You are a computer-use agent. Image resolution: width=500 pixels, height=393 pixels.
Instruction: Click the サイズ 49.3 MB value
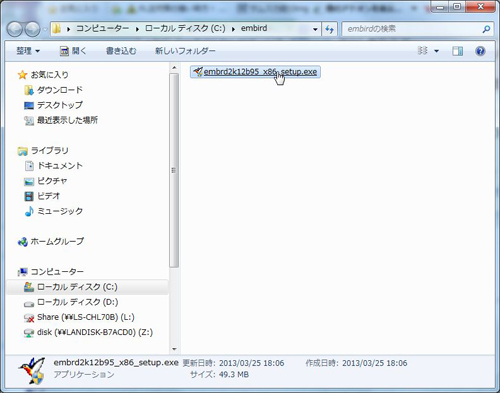coord(234,374)
